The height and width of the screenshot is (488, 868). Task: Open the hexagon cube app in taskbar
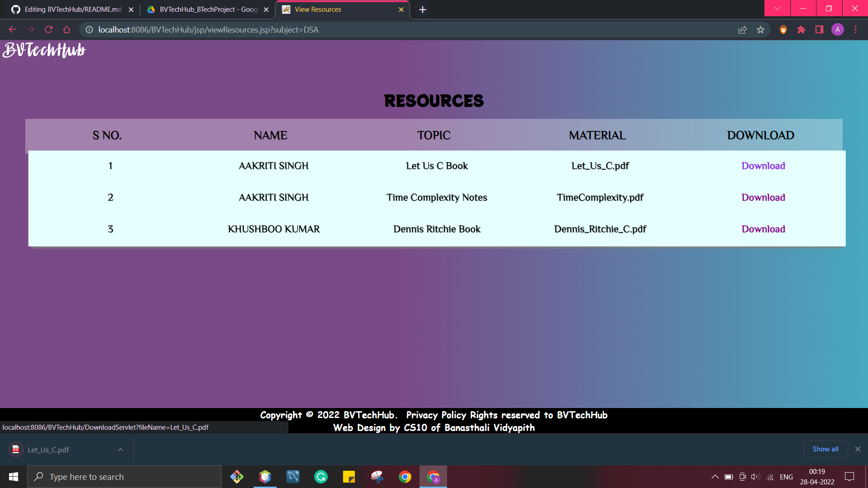(x=265, y=477)
